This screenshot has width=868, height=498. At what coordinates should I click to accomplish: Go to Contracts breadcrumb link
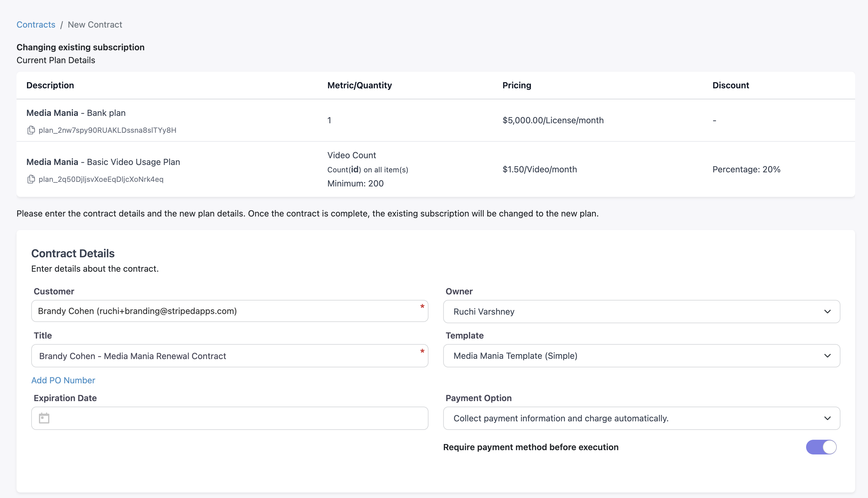click(x=36, y=25)
